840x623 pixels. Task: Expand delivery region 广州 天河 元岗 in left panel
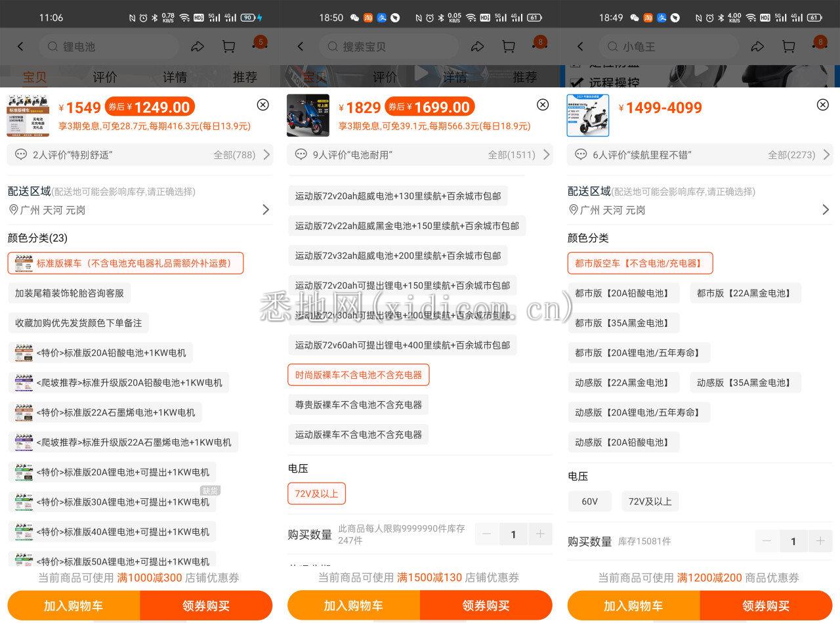(x=139, y=209)
